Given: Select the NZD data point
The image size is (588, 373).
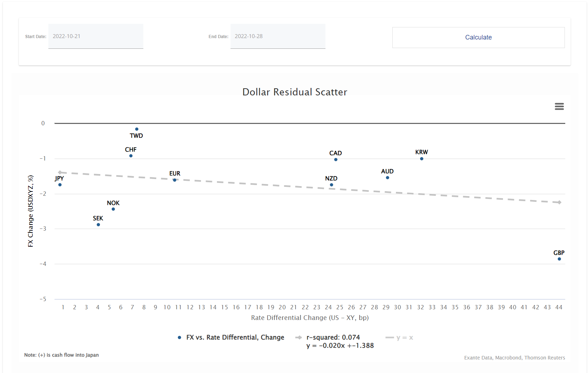Looking at the screenshot, I should (331, 184).
